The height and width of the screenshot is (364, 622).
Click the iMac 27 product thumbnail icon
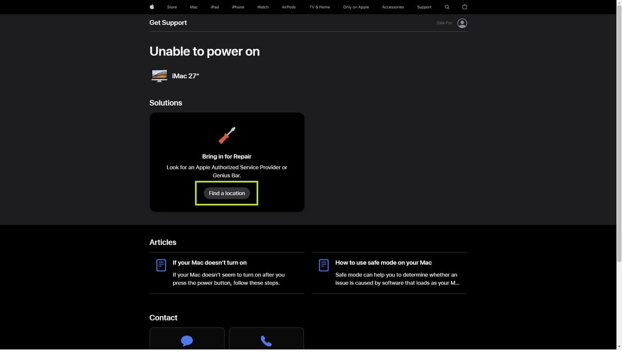(159, 75)
